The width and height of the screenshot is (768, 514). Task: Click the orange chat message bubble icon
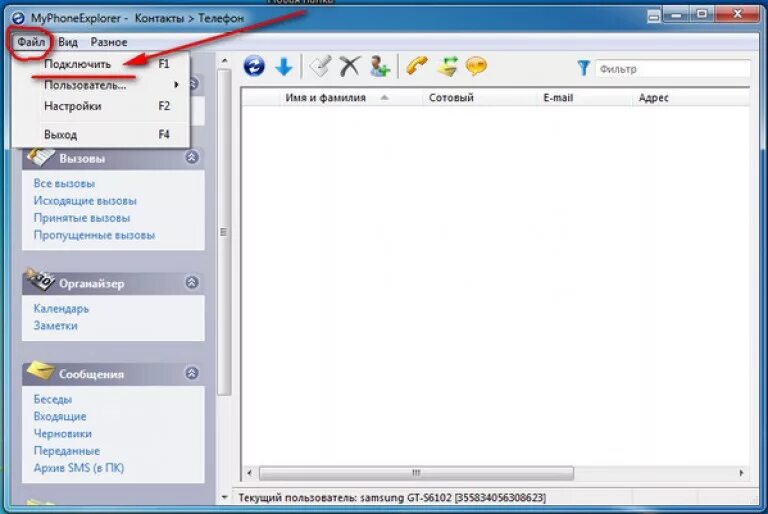click(476, 66)
